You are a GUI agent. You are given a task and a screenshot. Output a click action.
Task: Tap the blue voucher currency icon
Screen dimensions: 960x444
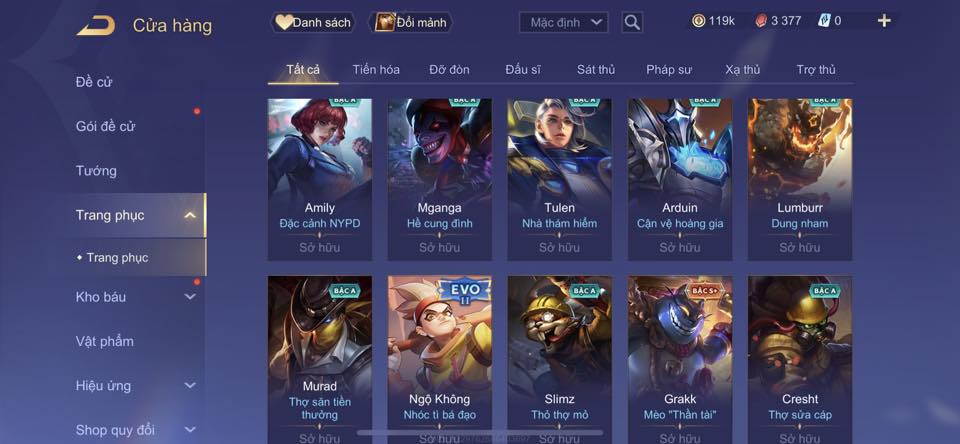(x=823, y=21)
